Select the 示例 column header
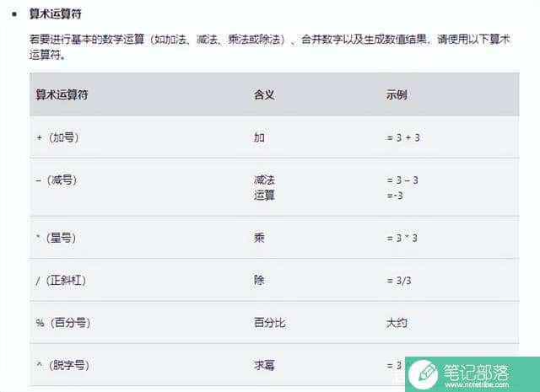The image size is (540, 392). click(x=397, y=94)
